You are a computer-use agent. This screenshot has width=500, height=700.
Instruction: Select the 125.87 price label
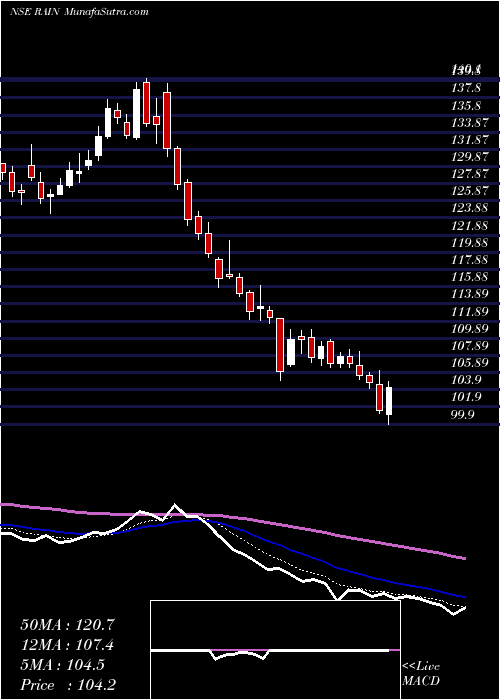(x=469, y=191)
